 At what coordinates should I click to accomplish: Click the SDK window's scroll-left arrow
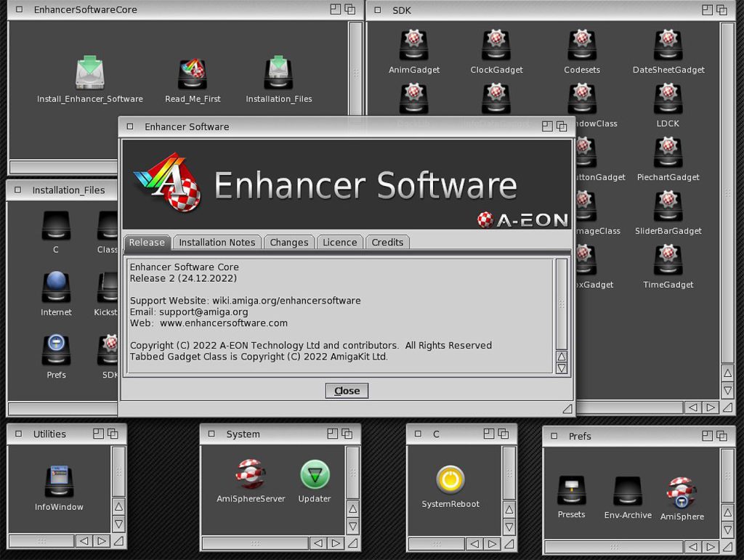tap(692, 407)
